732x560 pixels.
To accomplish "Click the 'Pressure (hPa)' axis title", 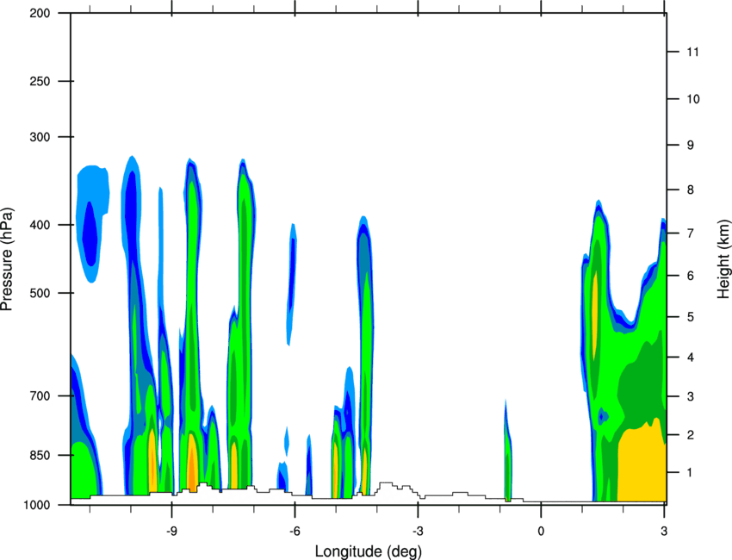I will [x=7, y=259].
